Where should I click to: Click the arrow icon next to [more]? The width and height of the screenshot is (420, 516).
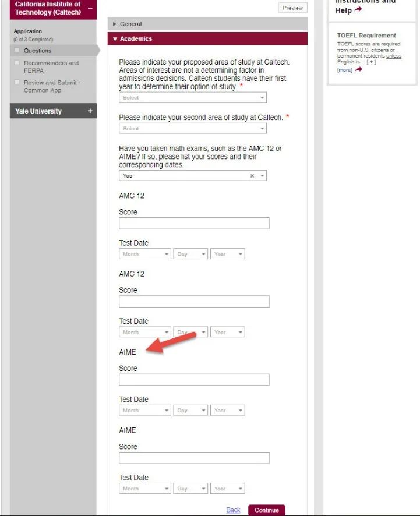(x=358, y=69)
